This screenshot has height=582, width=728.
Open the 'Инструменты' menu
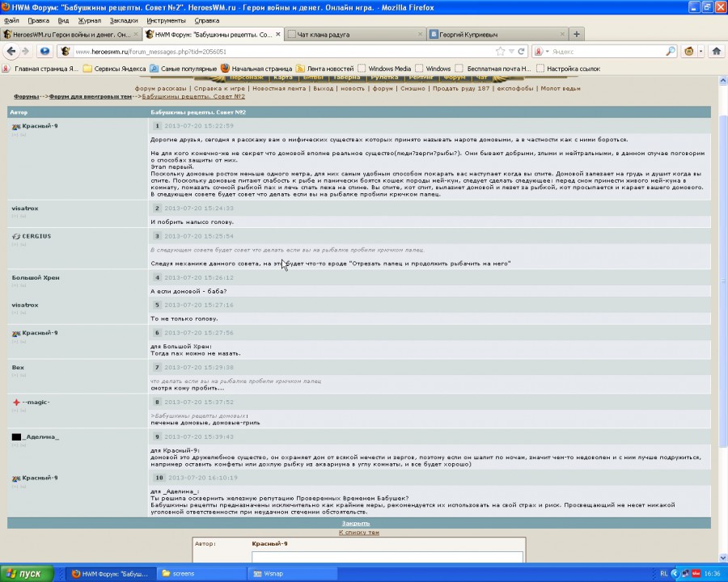click(166, 20)
